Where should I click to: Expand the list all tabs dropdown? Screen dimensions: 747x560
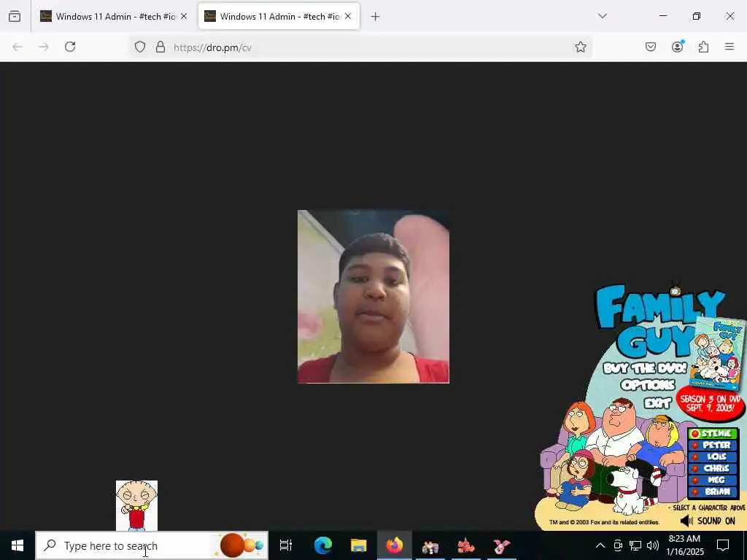[x=603, y=16]
